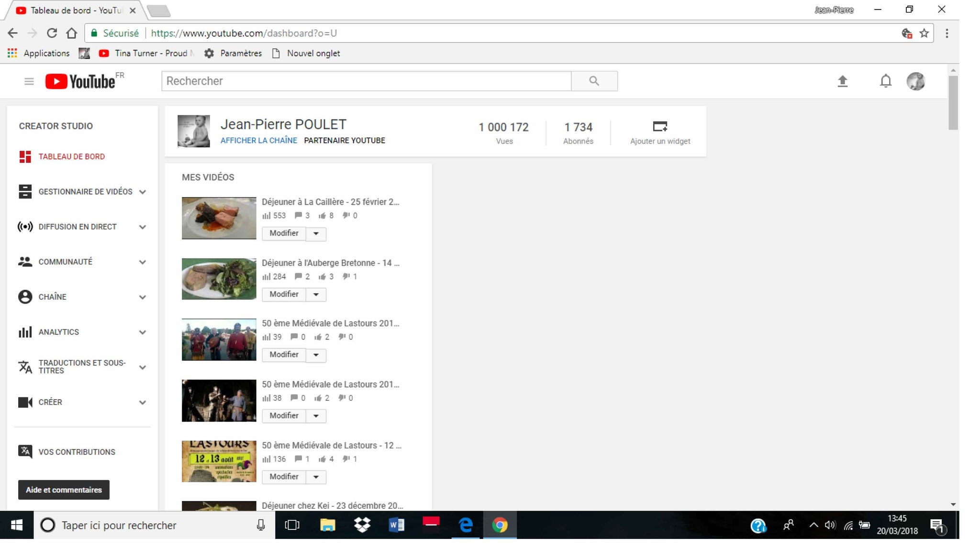Click the YouTube logo

[80, 81]
